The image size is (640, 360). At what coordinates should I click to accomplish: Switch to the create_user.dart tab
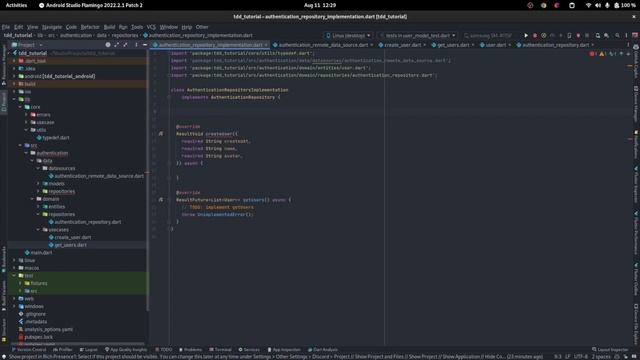coord(402,45)
